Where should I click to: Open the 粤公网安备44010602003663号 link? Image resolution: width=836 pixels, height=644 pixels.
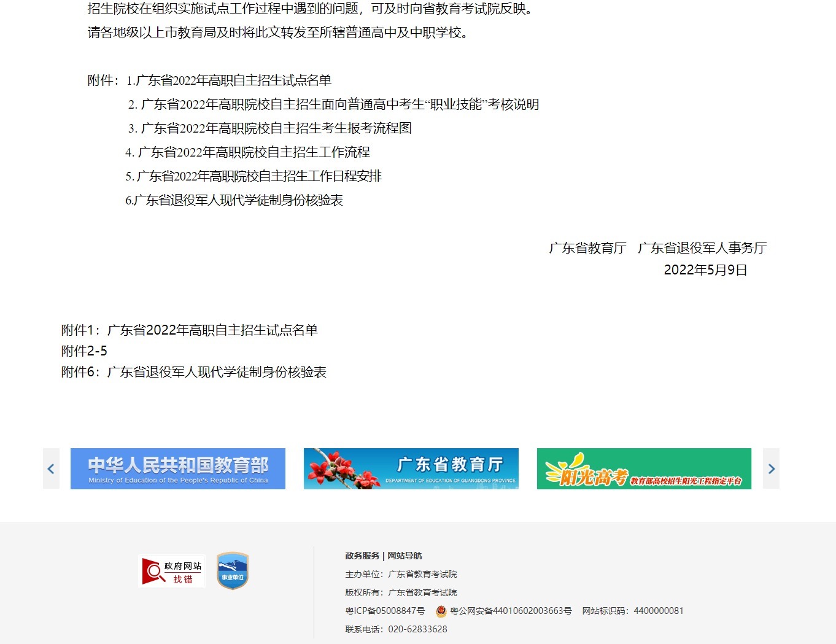pos(511,611)
